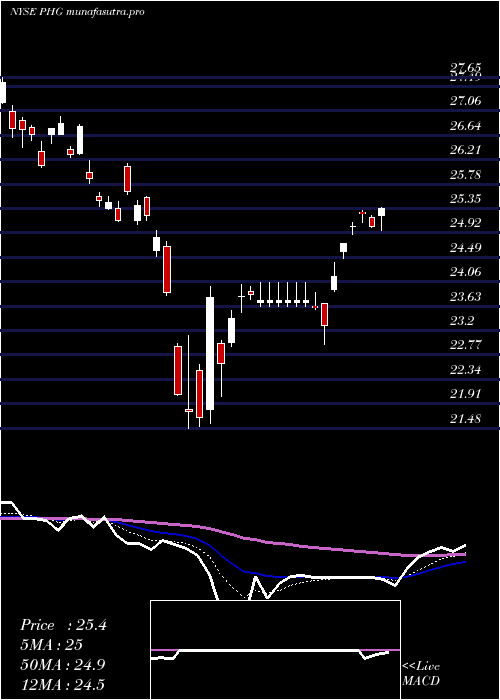Click the <<Live MACD label
The image size is (500, 700).
[x=421, y=674]
